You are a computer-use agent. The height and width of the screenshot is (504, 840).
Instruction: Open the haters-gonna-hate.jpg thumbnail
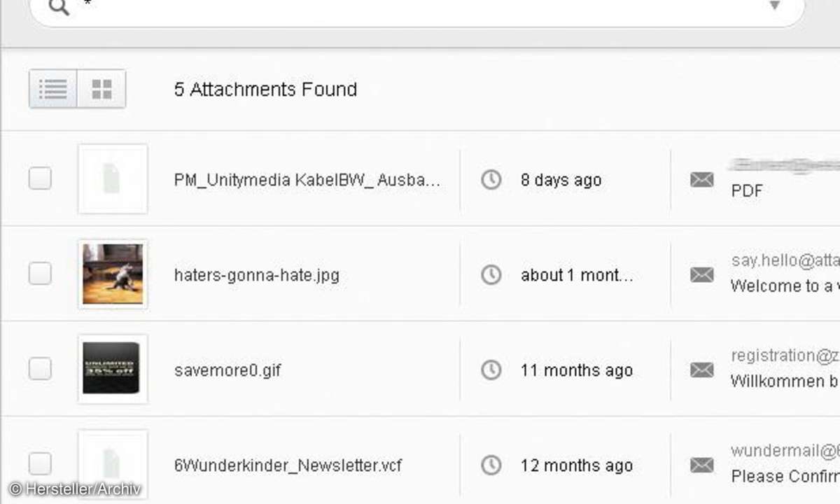(x=113, y=274)
